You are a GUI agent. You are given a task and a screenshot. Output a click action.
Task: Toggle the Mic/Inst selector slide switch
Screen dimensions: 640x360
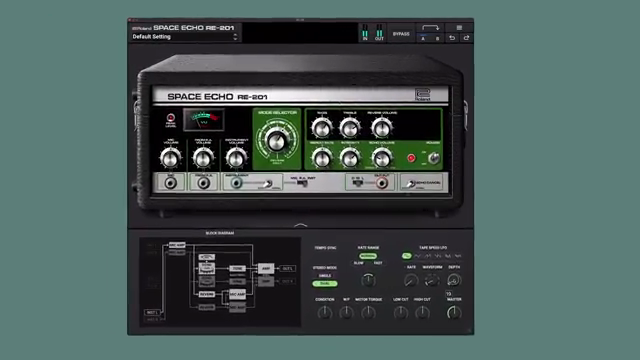tap(302, 184)
